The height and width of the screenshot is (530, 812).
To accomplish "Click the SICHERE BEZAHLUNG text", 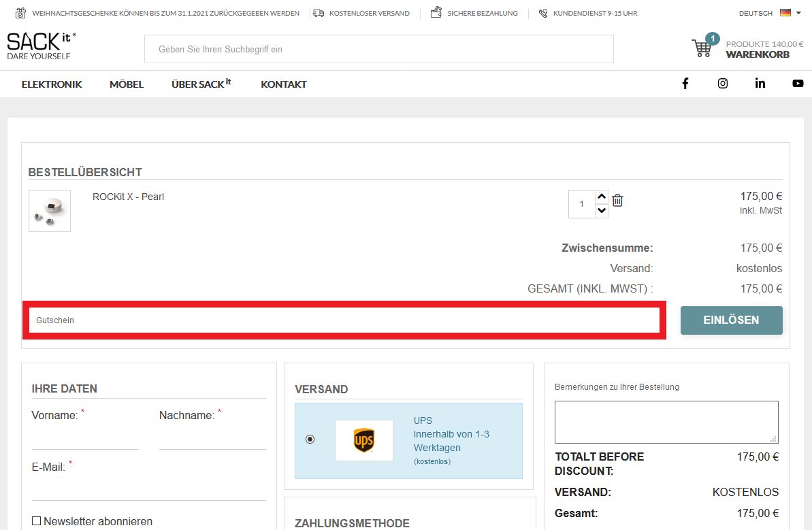I will [483, 14].
